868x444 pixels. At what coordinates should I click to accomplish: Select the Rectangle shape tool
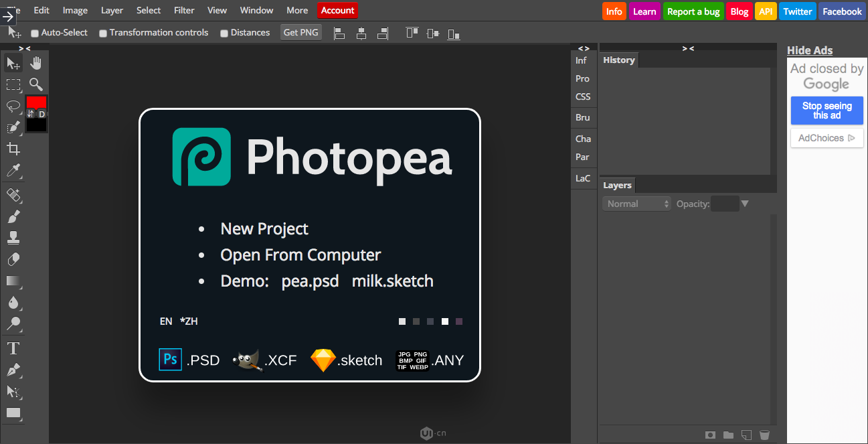[13, 413]
